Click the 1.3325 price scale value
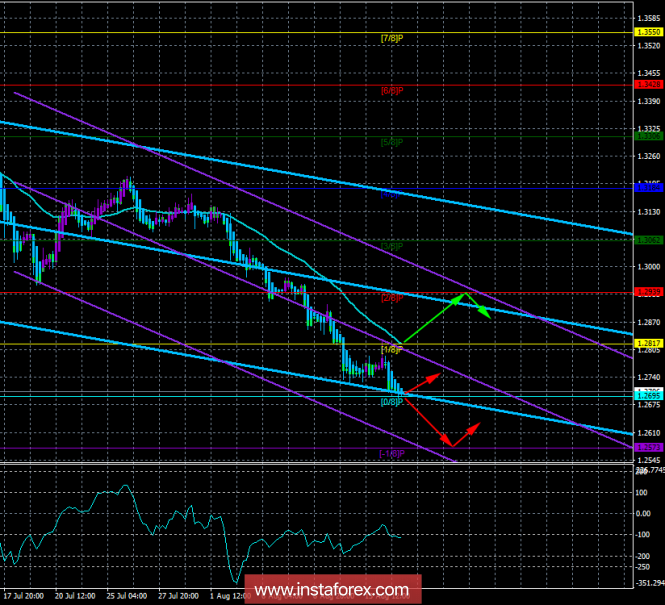The image size is (665, 605). click(x=649, y=128)
